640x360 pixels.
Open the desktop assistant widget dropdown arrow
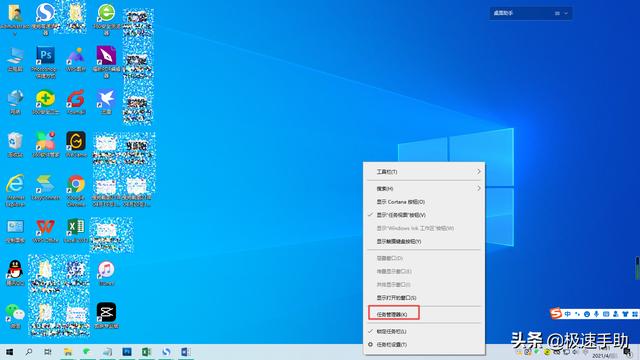tap(566, 13)
